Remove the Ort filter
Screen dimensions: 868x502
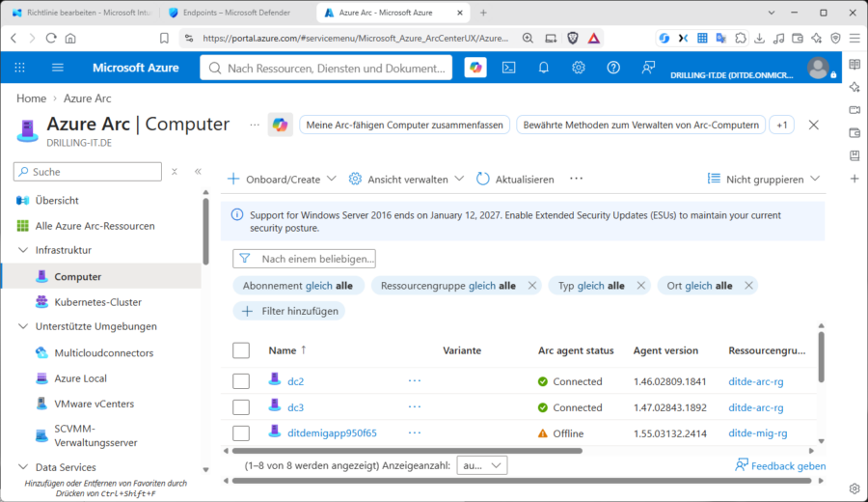[748, 286]
